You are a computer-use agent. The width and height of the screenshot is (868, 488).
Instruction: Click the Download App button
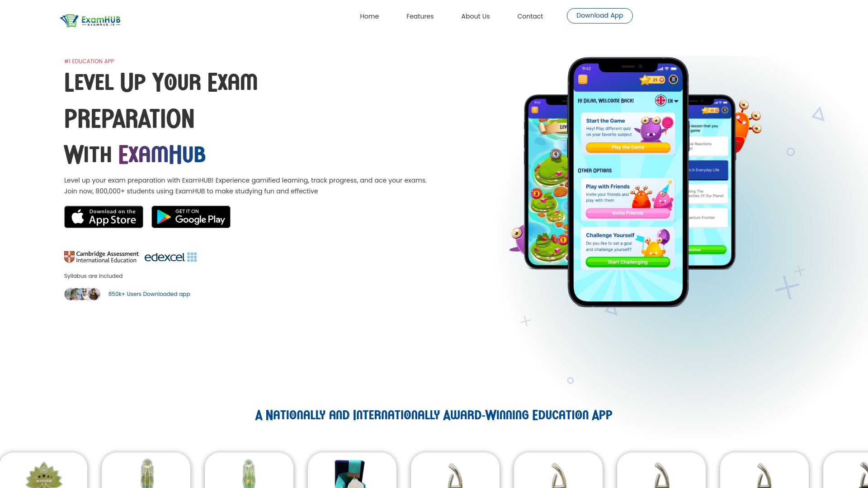click(599, 15)
